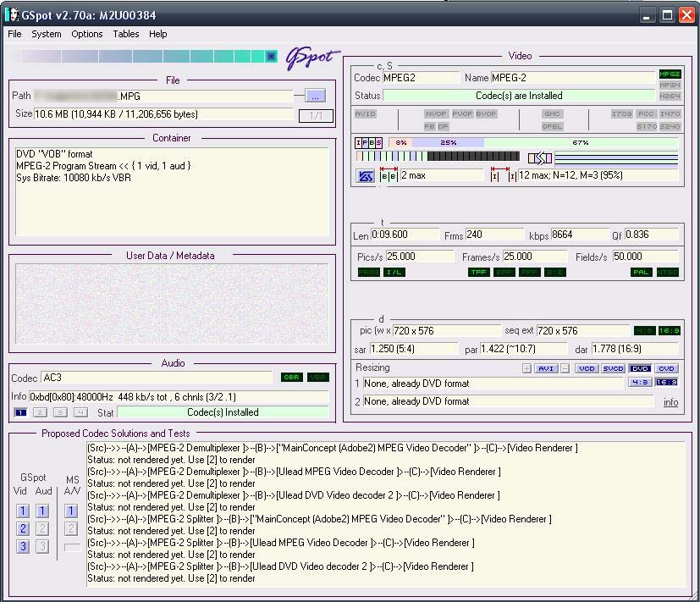This screenshot has width=700, height=602.
Task: Click the blue analyze icon beside 2 max
Action: (x=365, y=176)
